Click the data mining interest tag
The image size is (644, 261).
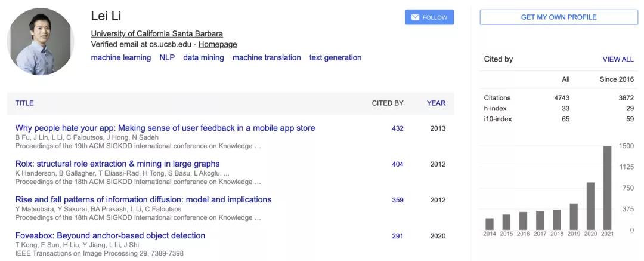tap(203, 57)
